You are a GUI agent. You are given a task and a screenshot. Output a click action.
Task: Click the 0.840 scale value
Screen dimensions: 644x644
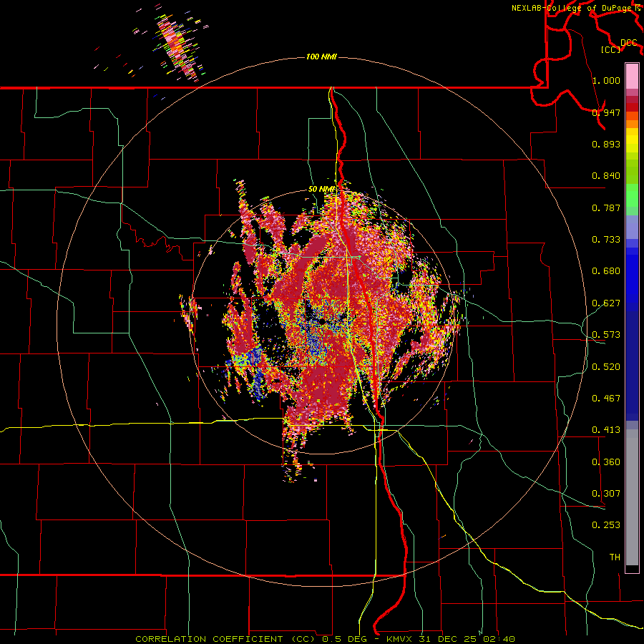[x=606, y=176]
